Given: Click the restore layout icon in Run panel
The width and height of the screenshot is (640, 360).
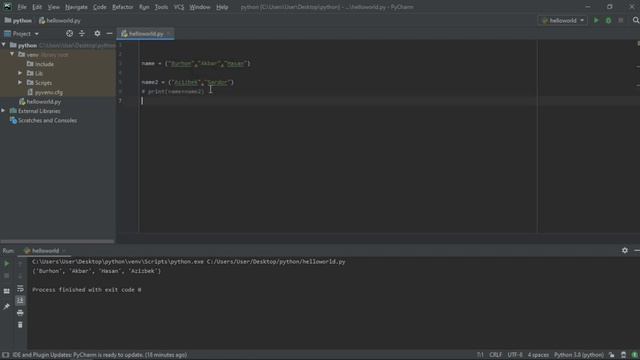Looking at the screenshot, I should click(7, 291).
